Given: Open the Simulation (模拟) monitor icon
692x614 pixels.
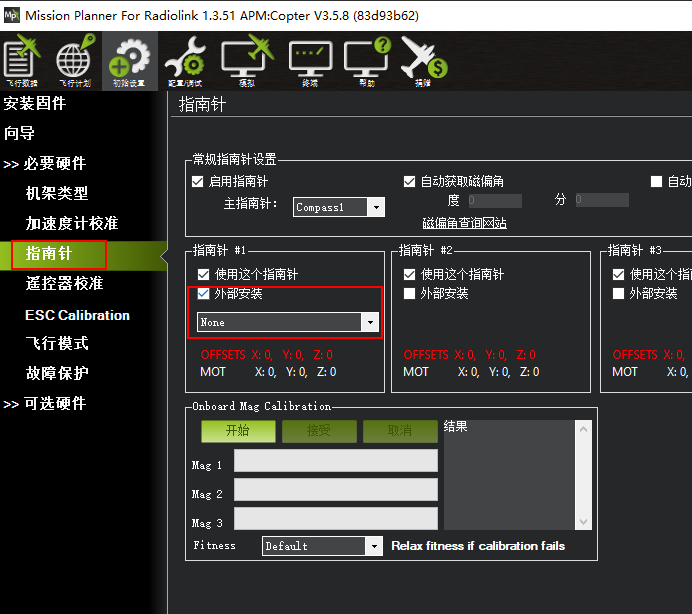Looking at the screenshot, I should pos(247,61).
